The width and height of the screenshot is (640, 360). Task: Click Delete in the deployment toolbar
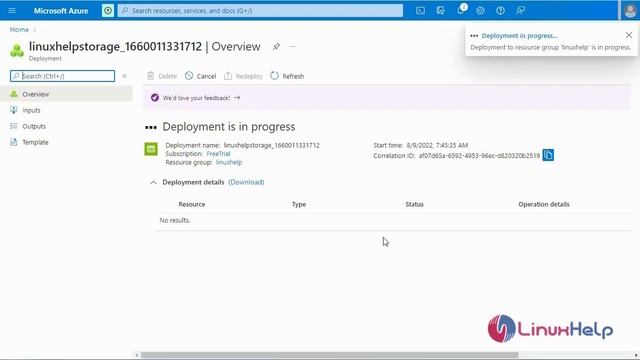pos(162,76)
